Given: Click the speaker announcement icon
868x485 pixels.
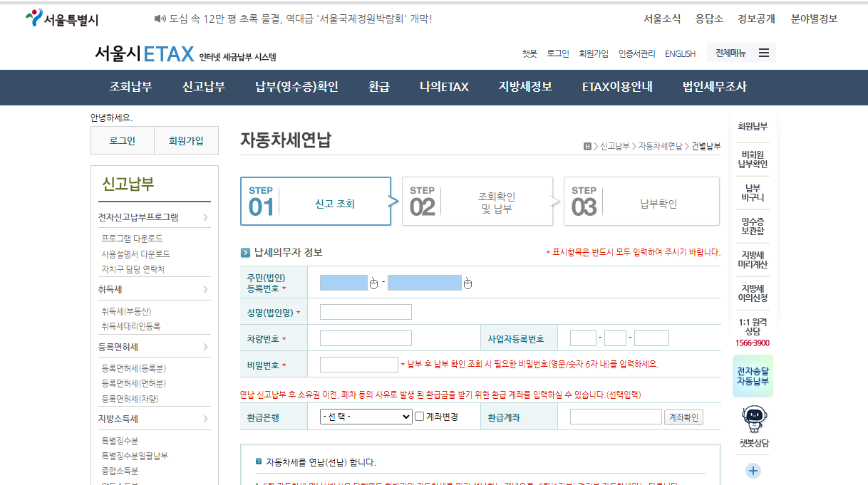Looking at the screenshot, I should tap(160, 19).
